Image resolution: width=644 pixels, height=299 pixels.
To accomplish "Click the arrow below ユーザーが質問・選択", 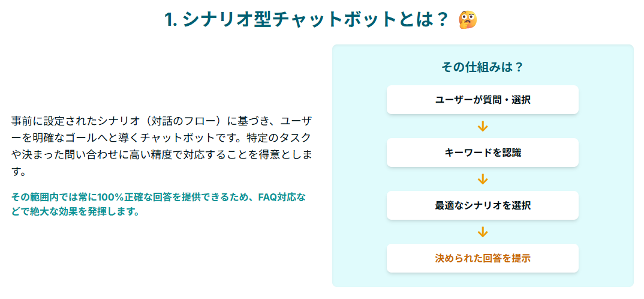I will point(483,126).
